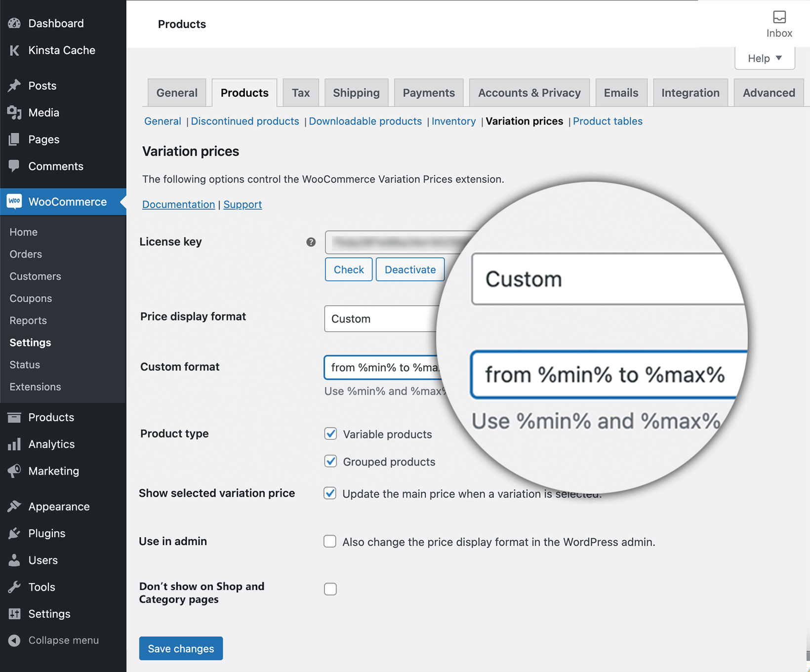
Task: Click the Comments speech bubble icon
Action: point(14,166)
